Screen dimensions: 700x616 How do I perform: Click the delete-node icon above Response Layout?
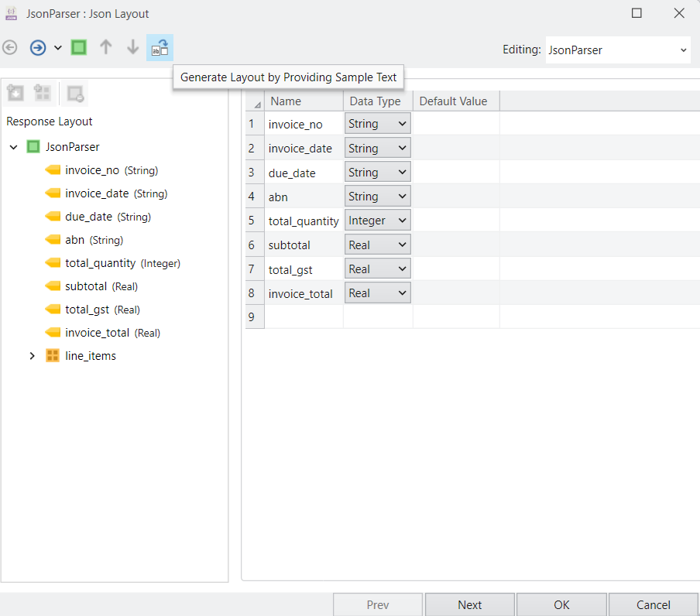pyautogui.click(x=75, y=94)
